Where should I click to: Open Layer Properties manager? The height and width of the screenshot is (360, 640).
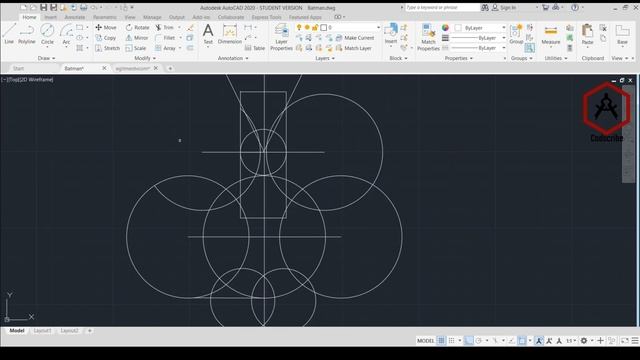click(281, 37)
